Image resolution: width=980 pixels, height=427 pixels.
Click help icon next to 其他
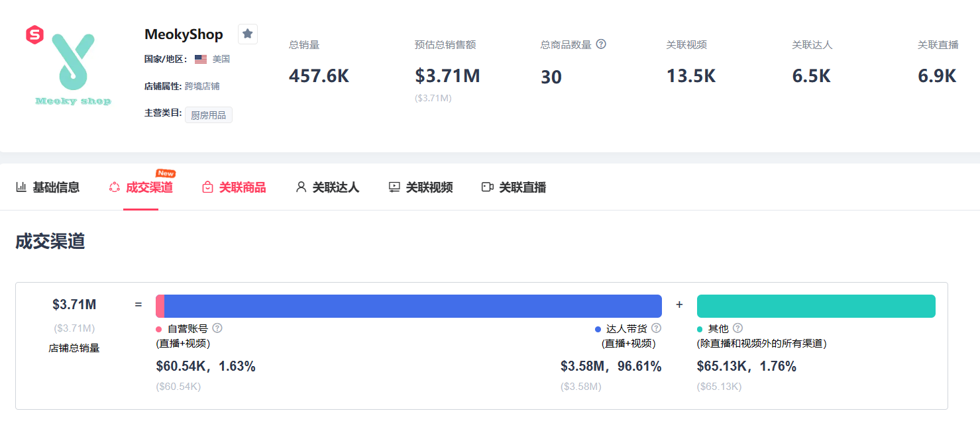[x=737, y=328]
